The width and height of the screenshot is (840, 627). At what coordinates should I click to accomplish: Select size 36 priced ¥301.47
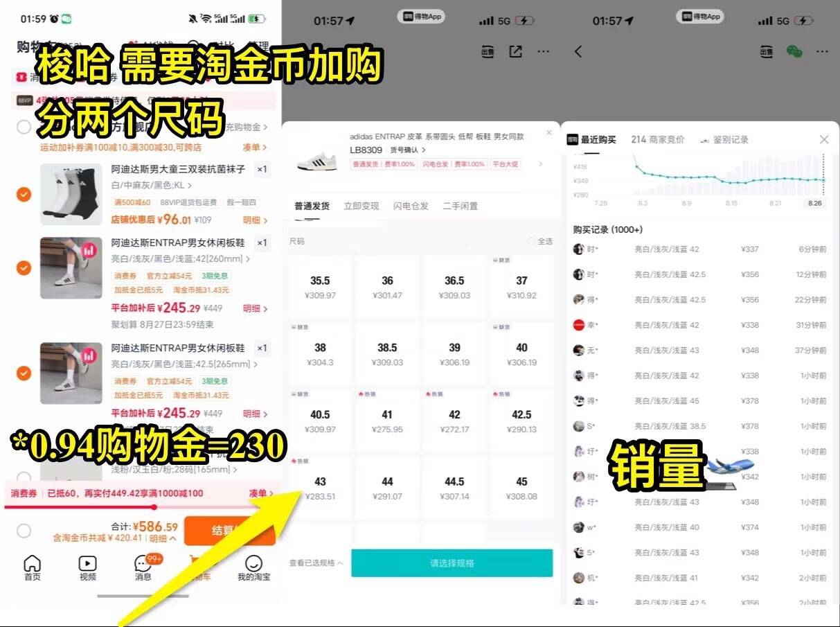point(387,287)
